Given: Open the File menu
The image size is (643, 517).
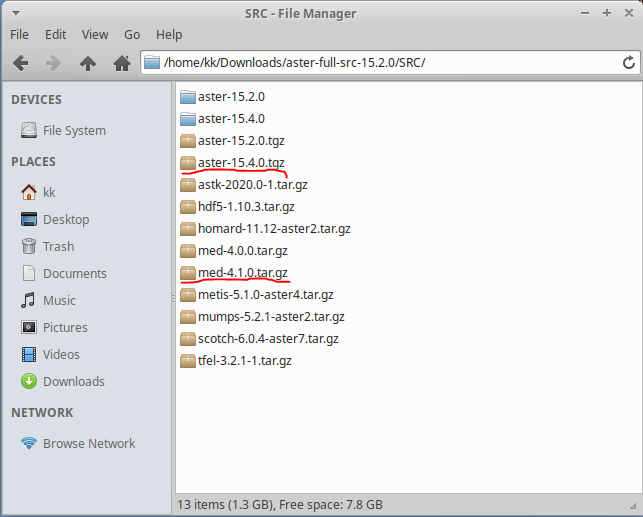Looking at the screenshot, I should coord(19,34).
